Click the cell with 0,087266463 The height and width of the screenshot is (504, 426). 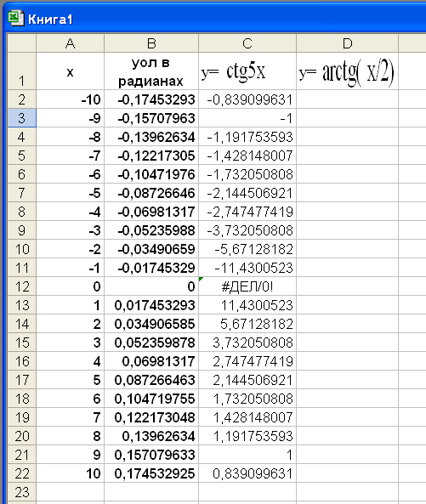[x=151, y=379]
